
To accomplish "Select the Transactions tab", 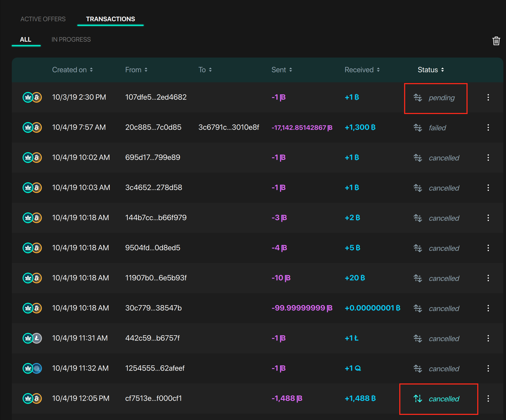I will [x=111, y=19].
